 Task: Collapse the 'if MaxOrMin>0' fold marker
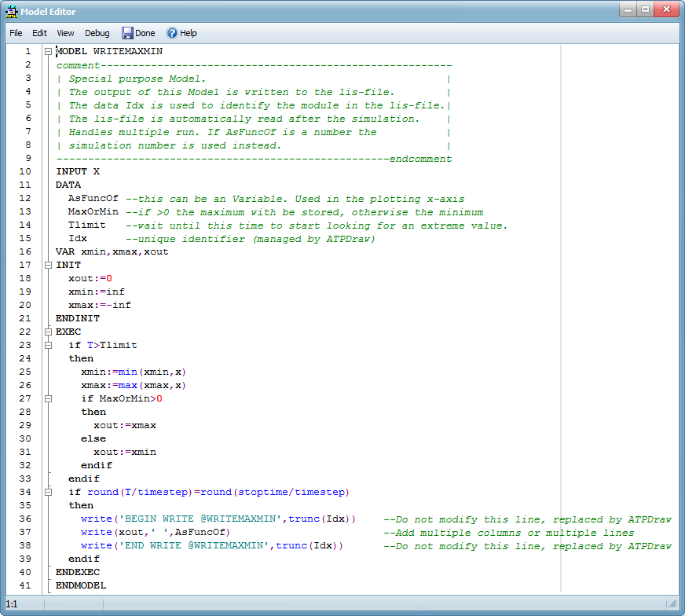pos(49,399)
